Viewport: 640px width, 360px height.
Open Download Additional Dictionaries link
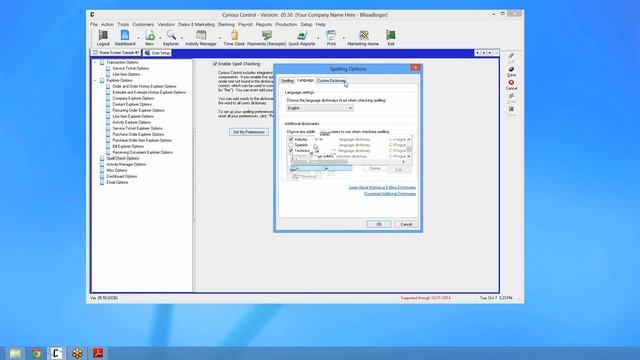(390, 194)
